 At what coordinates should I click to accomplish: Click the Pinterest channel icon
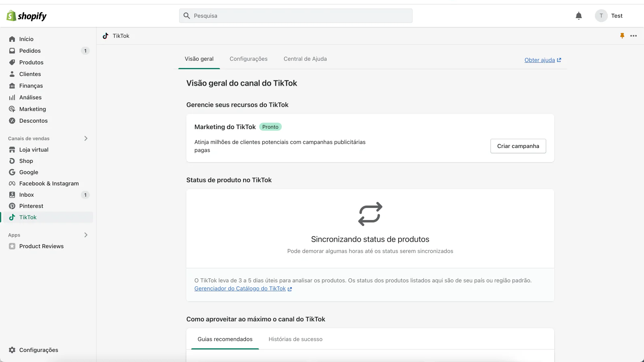[x=12, y=206]
